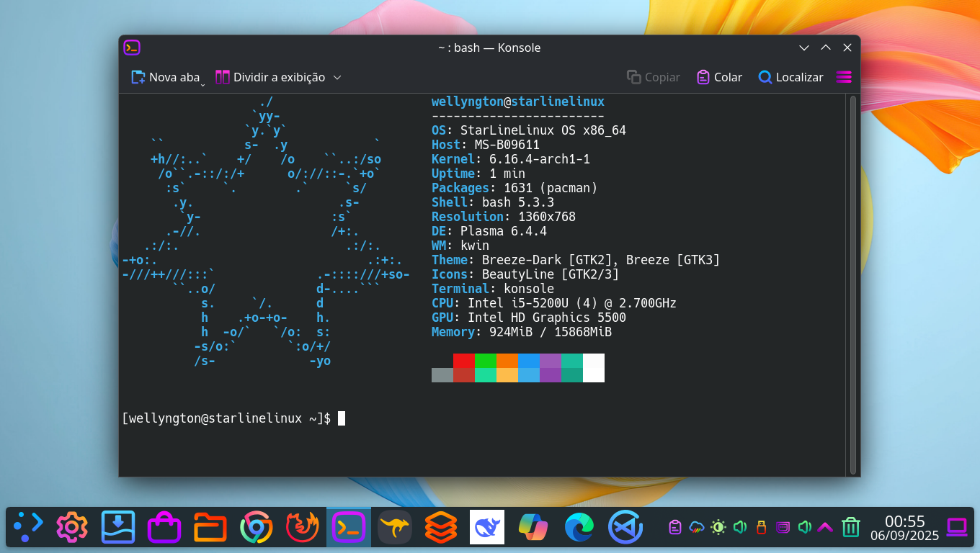
Task: Open the file manager folder icon
Action: tap(210, 526)
